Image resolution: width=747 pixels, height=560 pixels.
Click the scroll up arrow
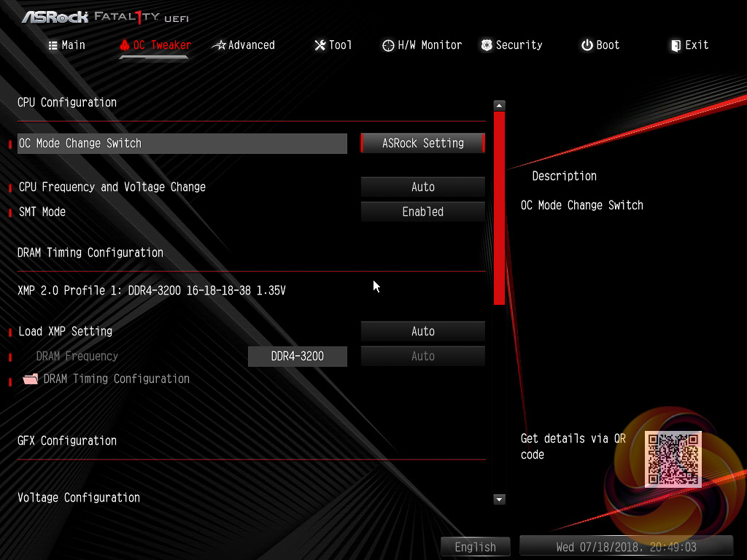tap(499, 105)
